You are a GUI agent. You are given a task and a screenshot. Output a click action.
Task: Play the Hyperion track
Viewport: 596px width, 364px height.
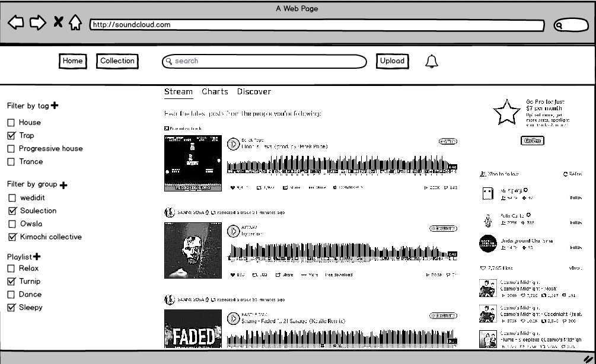[x=232, y=231]
